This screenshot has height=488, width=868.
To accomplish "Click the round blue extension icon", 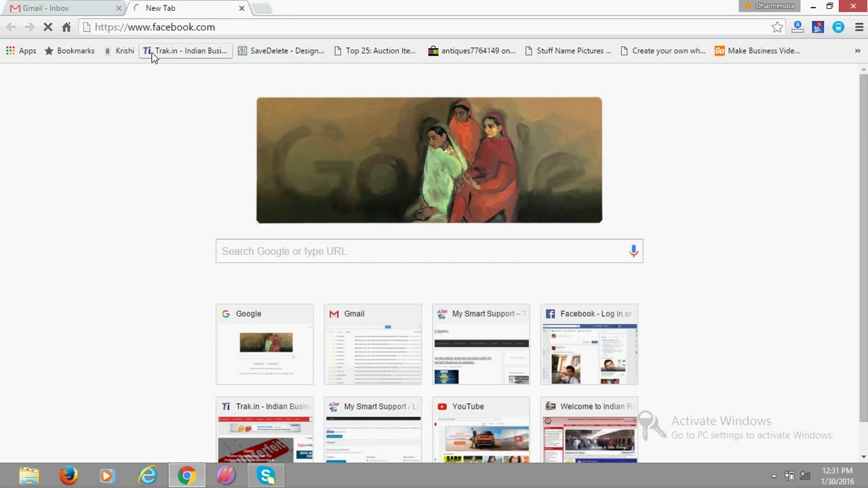I will pos(838,27).
